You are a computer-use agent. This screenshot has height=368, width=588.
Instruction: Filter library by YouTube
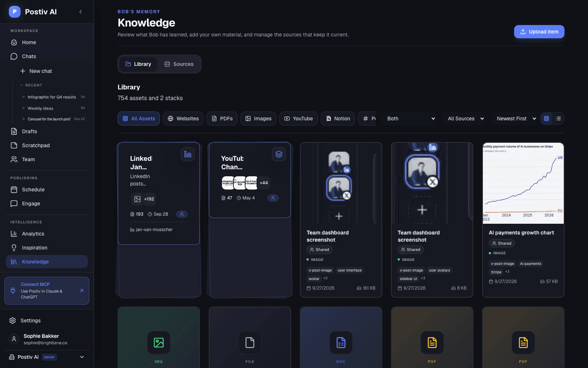[x=298, y=118]
